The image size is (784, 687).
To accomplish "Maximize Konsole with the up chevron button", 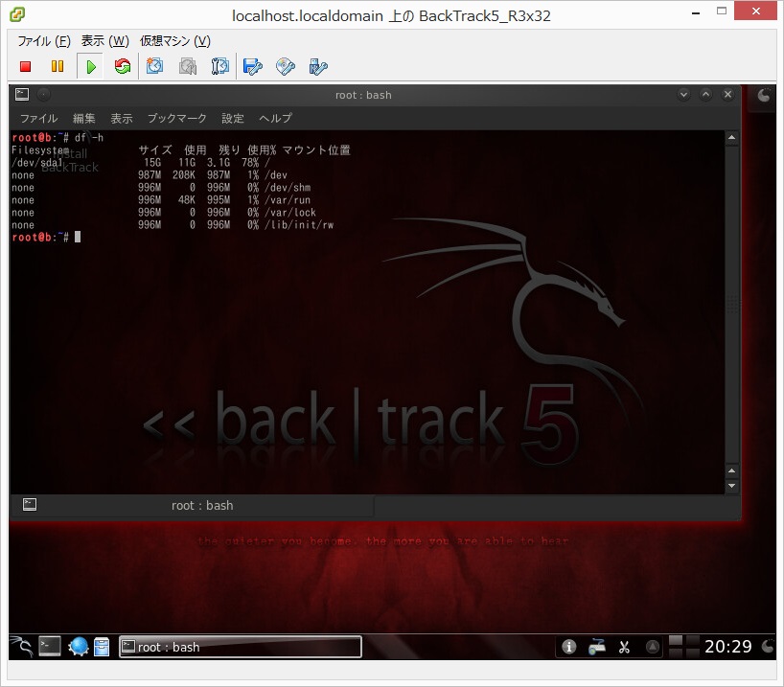I will [705, 95].
